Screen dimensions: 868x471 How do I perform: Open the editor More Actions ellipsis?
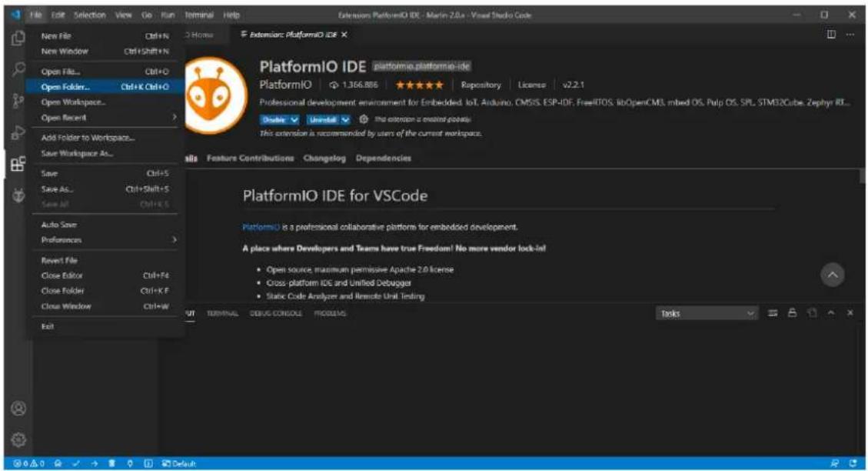pos(850,35)
